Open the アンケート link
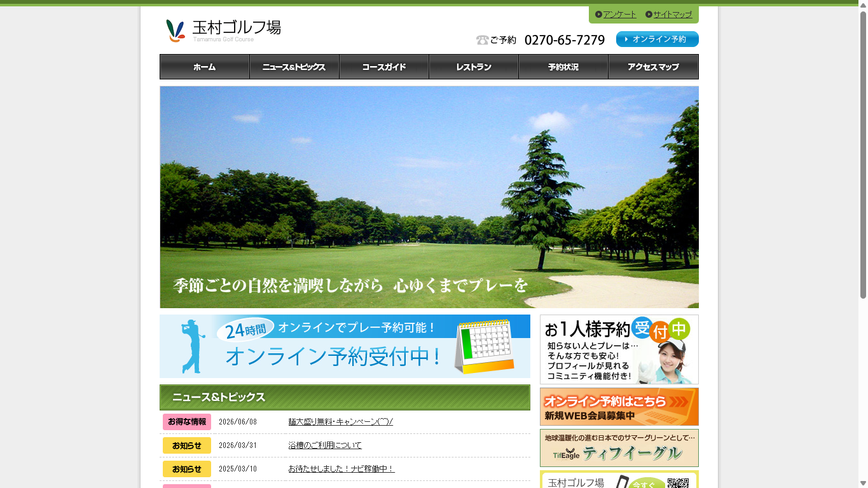This screenshot has width=868, height=488. tap(620, 14)
